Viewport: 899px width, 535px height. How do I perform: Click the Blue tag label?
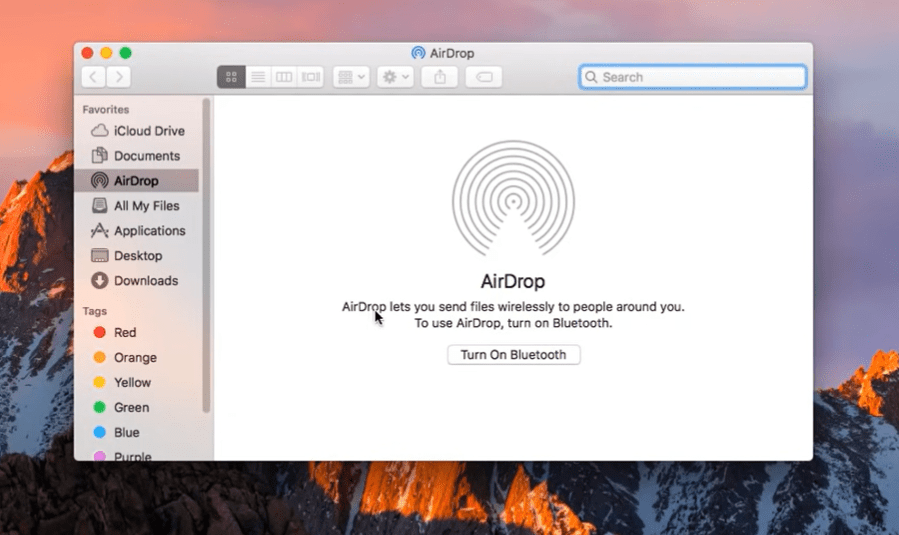(127, 432)
